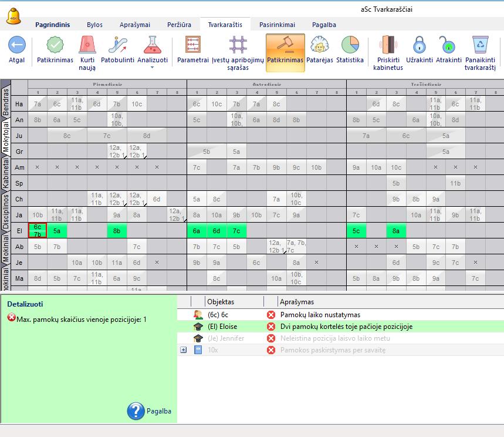Screen dimensions: 504x437
Task: Open Kurti naują siren icon
Action: click(87, 45)
